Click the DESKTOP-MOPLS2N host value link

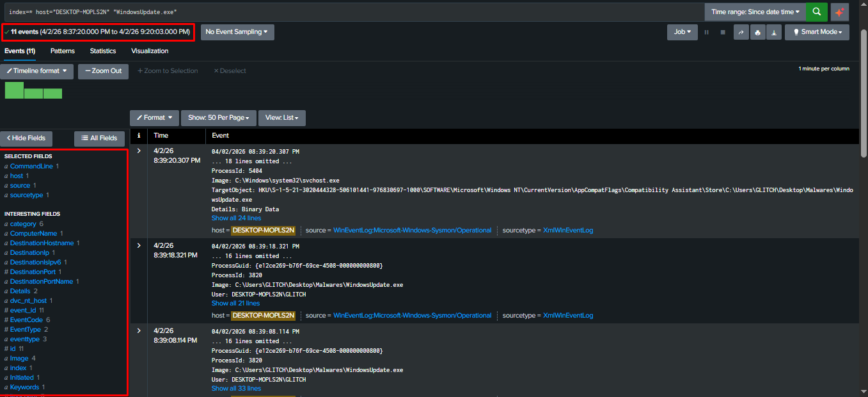263,229
